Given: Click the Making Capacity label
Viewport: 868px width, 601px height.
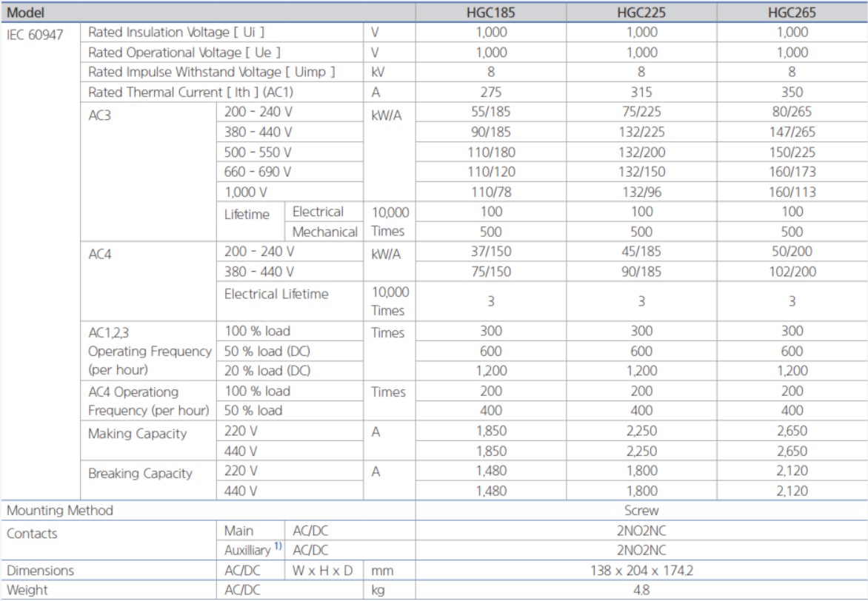Looking at the screenshot, I should click(137, 434).
